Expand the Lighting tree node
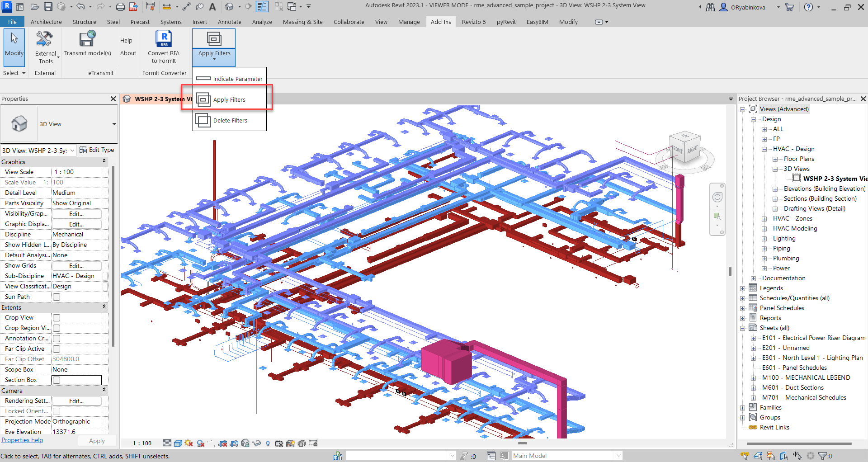 [764, 239]
